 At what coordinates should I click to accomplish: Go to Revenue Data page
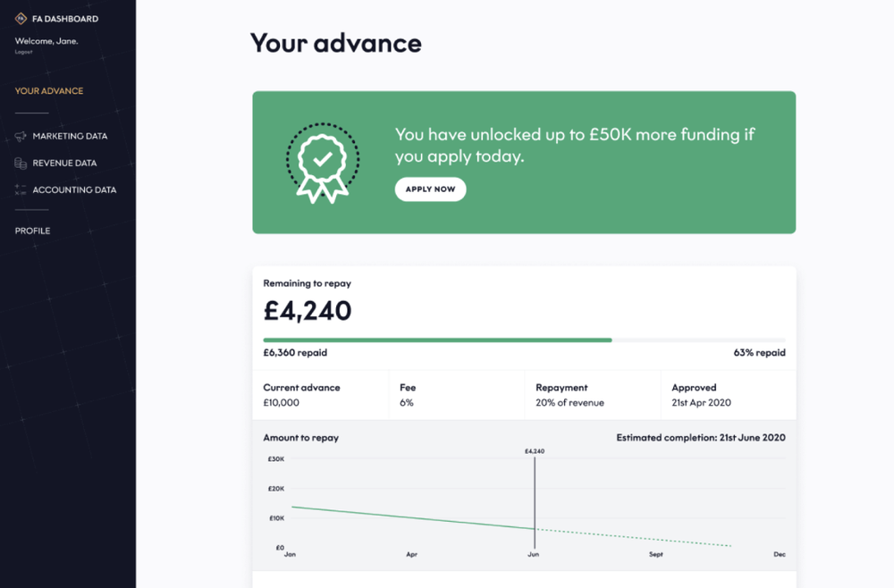[64, 163]
